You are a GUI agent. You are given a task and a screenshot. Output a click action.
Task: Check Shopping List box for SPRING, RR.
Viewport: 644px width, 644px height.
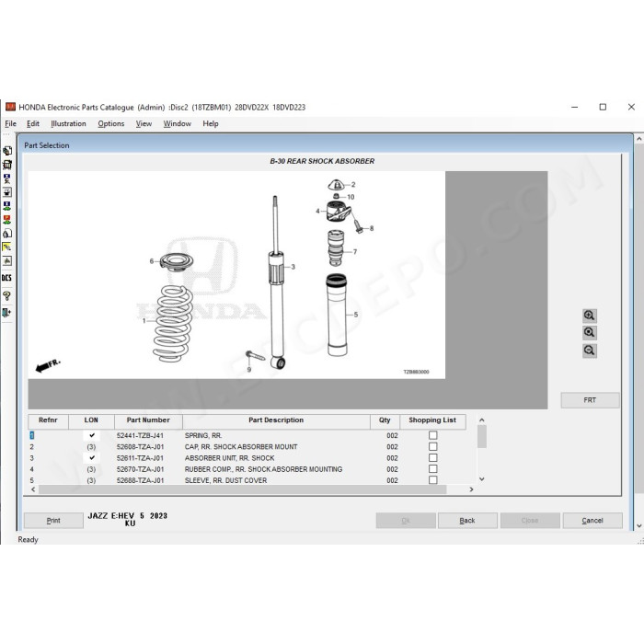click(x=433, y=435)
